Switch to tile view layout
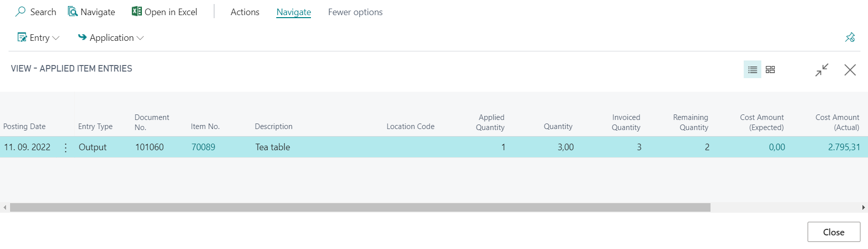The width and height of the screenshot is (868, 249). (770, 70)
